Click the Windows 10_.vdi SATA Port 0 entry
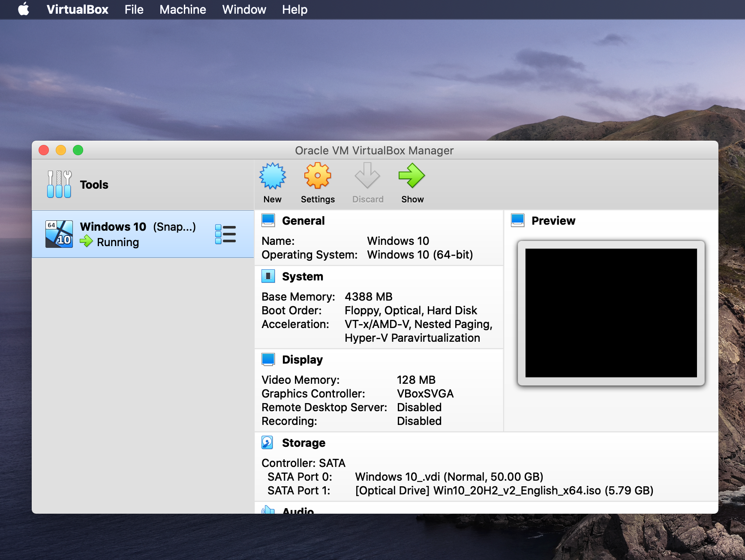 tap(449, 477)
